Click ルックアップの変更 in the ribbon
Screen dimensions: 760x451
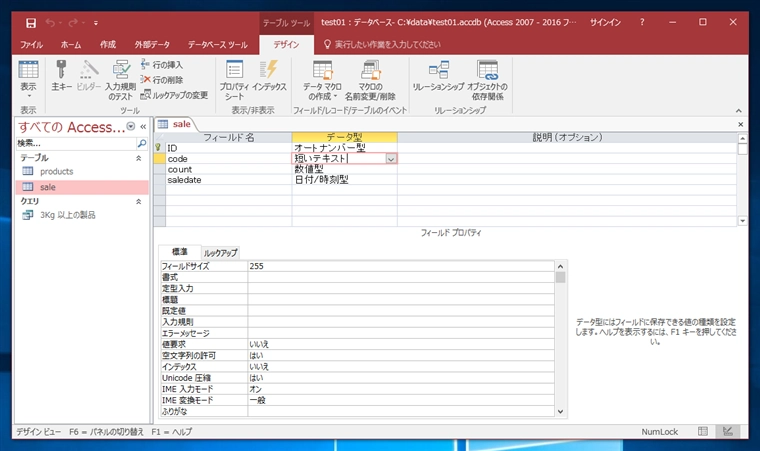174,95
